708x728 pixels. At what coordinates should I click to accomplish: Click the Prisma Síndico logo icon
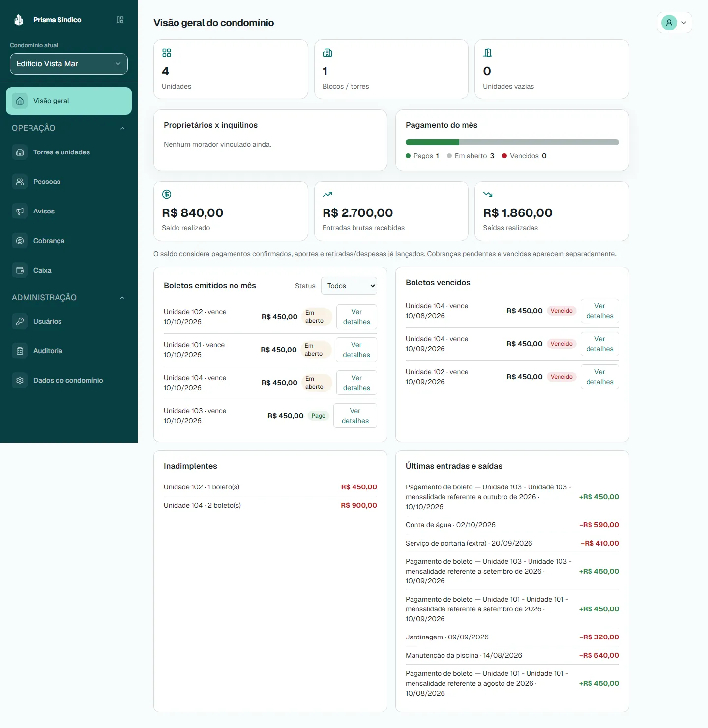pyautogui.click(x=19, y=20)
